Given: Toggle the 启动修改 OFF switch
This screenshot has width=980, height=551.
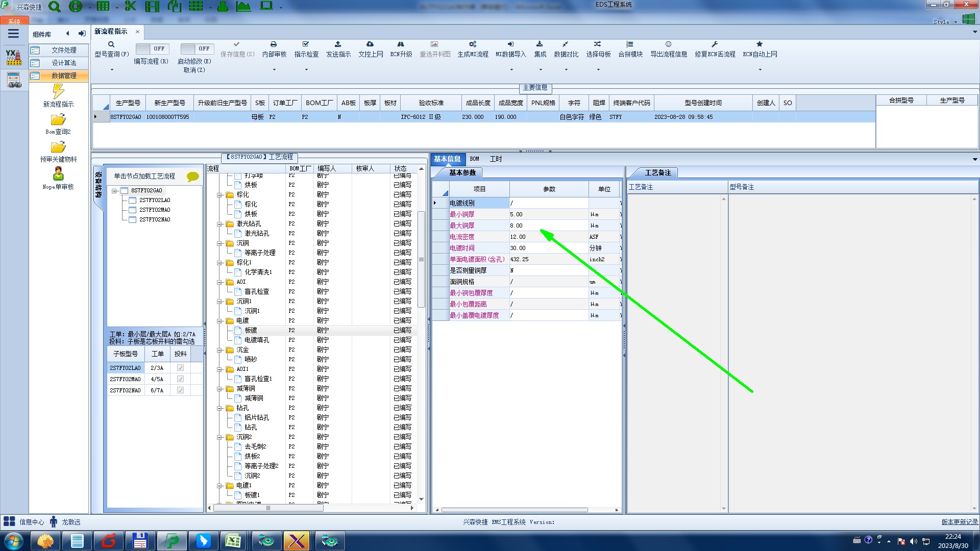Looking at the screenshot, I should coord(197,48).
